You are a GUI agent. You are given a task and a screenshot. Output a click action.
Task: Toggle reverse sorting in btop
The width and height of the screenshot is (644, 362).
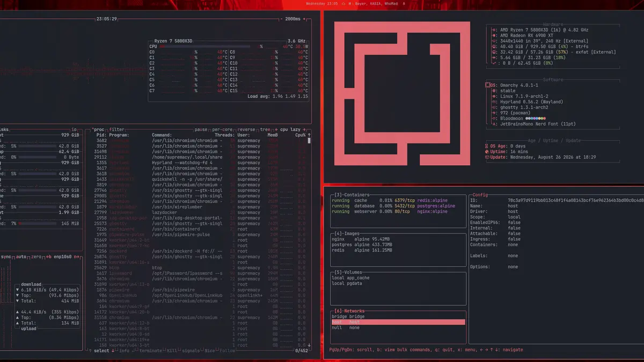click(246, 130)
